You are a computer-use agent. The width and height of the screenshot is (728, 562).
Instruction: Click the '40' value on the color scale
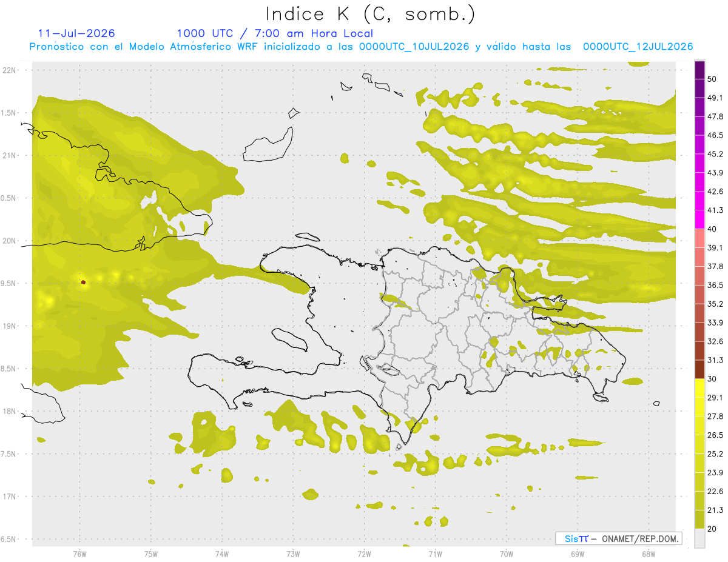(712, 229)
